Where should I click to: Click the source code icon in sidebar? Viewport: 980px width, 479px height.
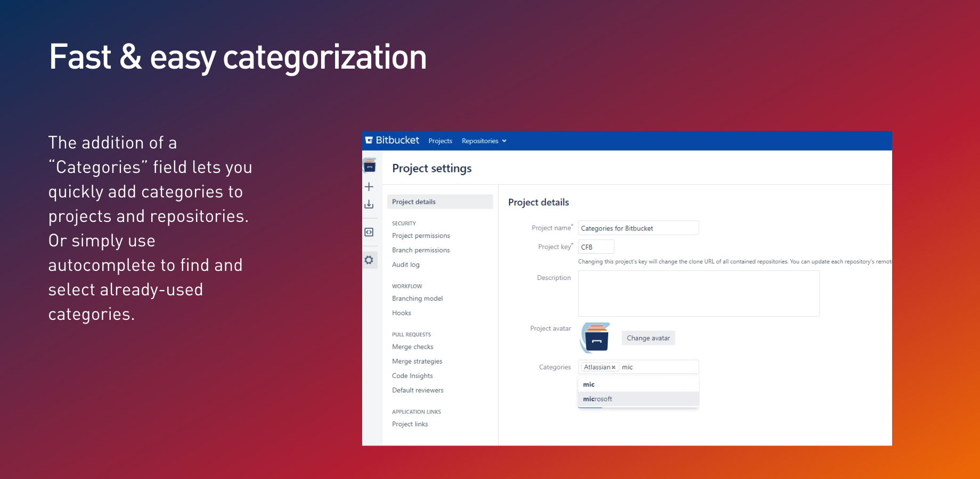pos(369,232)
